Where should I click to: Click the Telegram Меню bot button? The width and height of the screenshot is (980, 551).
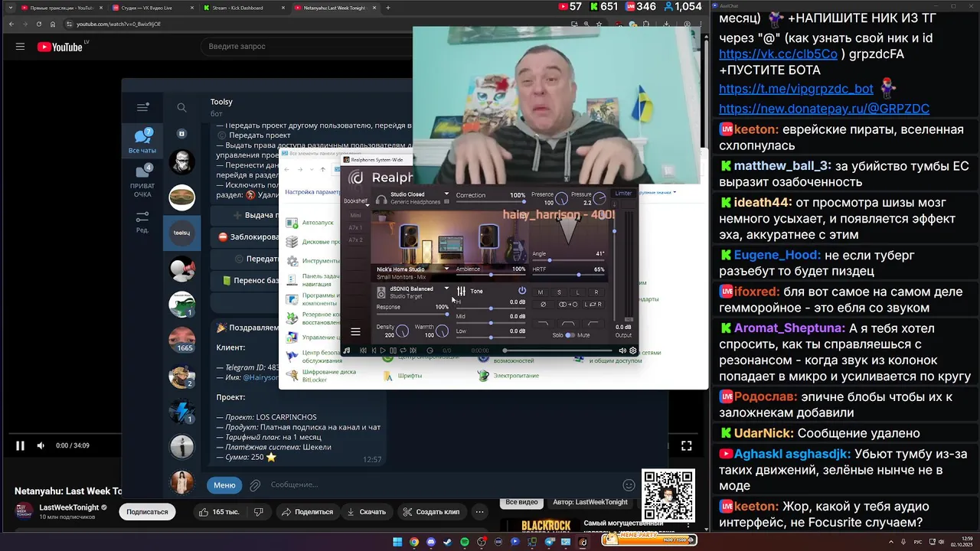[x=224, y=484]
